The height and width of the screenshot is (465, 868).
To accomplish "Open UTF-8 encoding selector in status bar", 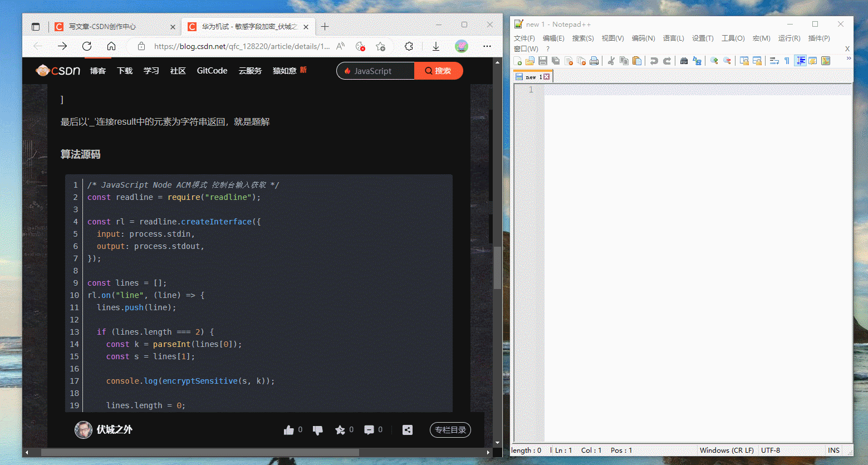I will (771, 450).
